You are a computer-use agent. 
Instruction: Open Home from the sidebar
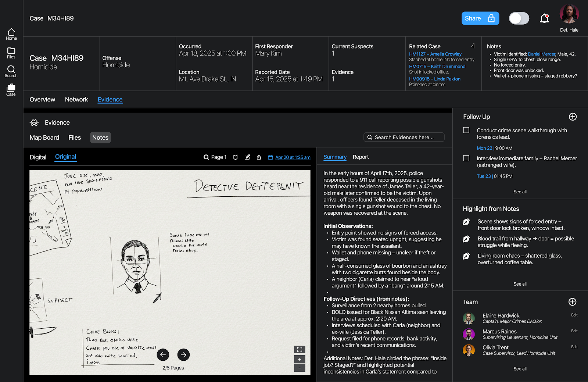click(11, 34)
